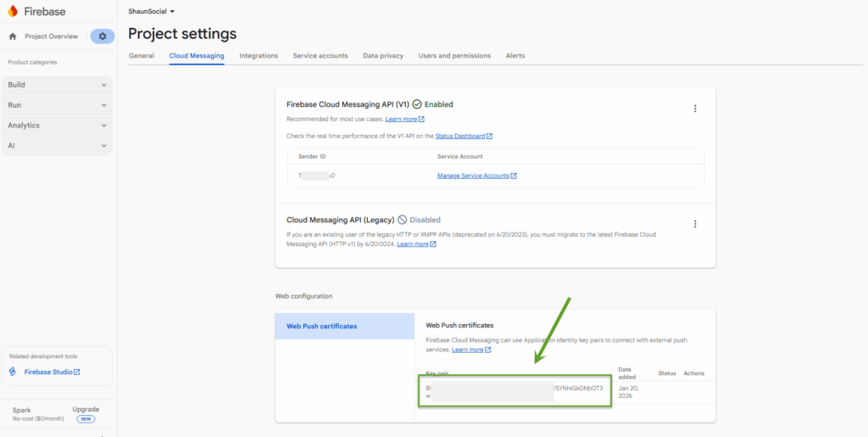The width and height of the screenshot is (868, 437).
Task: Open Legacy Cloud Messaging API options menu
Action: point(695,224)
